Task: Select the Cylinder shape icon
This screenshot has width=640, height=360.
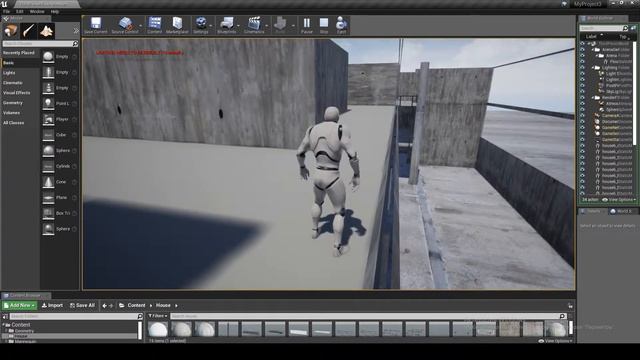Action: point(48,166)
